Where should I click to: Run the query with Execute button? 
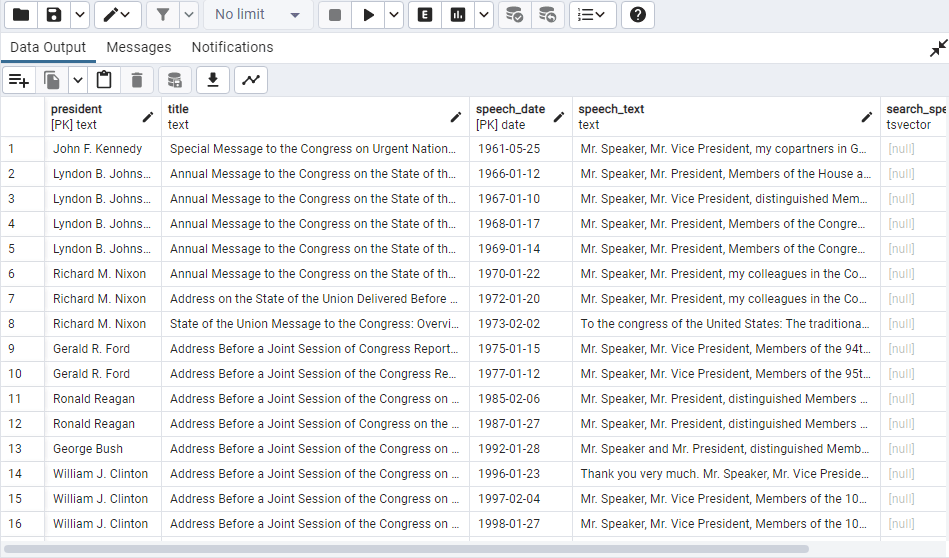click(368, 15)
